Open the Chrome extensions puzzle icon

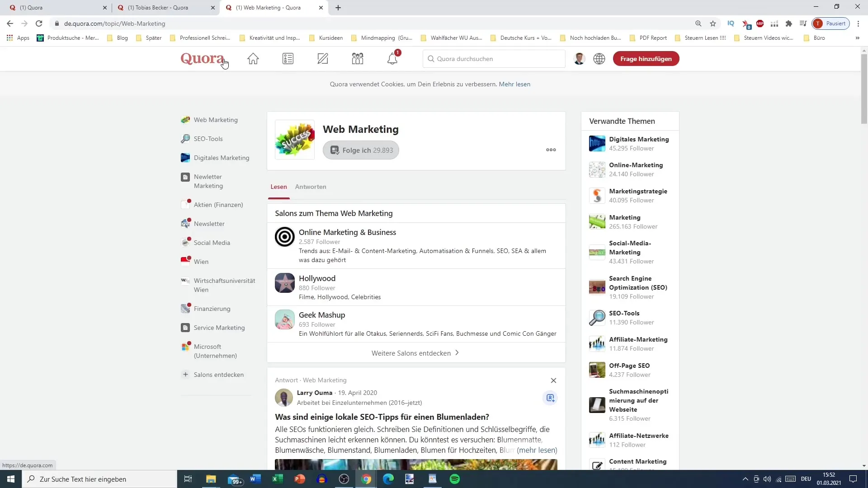(x=789, y=23)
